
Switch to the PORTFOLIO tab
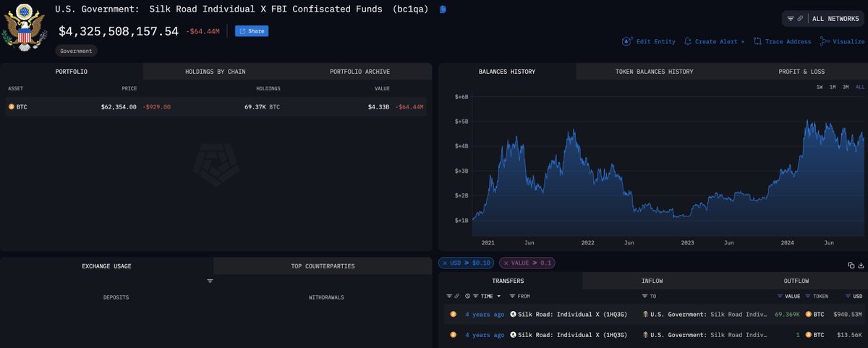pyautogui.click(x=72, y=72)
